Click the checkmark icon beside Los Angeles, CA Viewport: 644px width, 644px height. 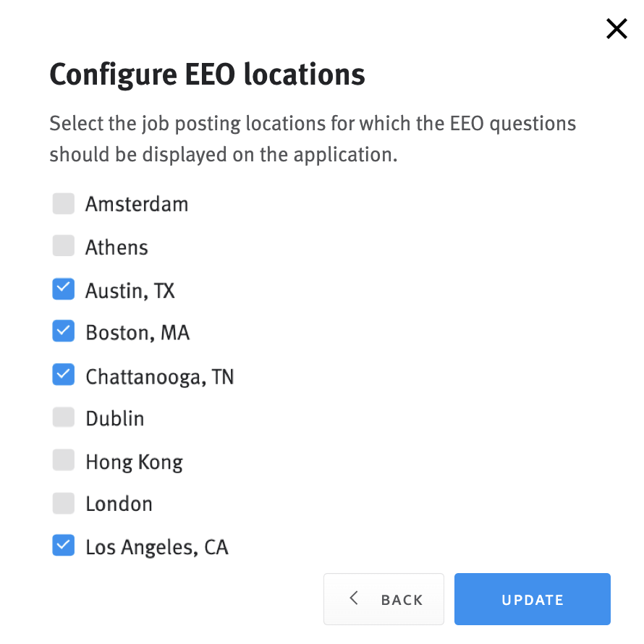click(x=63, y=546)
